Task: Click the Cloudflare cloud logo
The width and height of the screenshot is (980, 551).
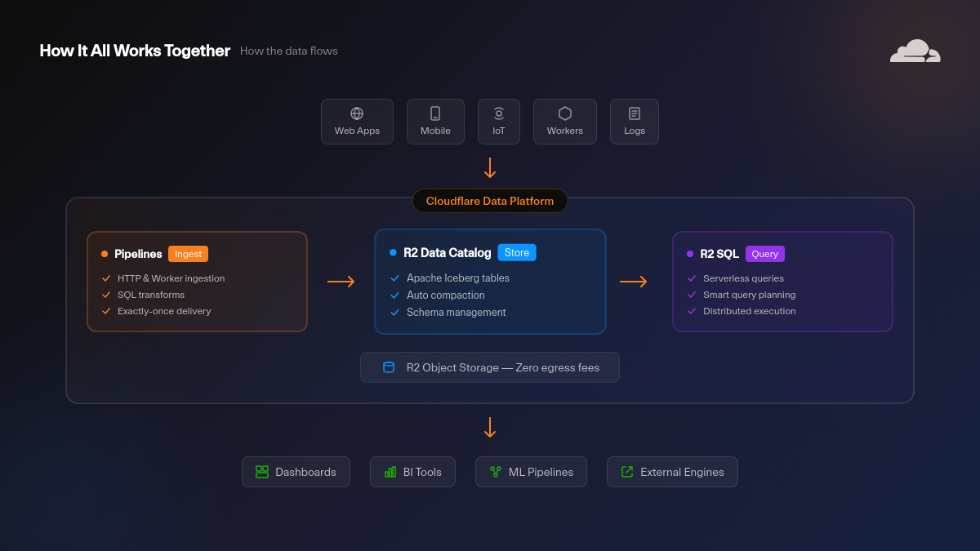Action: (915, 51)
